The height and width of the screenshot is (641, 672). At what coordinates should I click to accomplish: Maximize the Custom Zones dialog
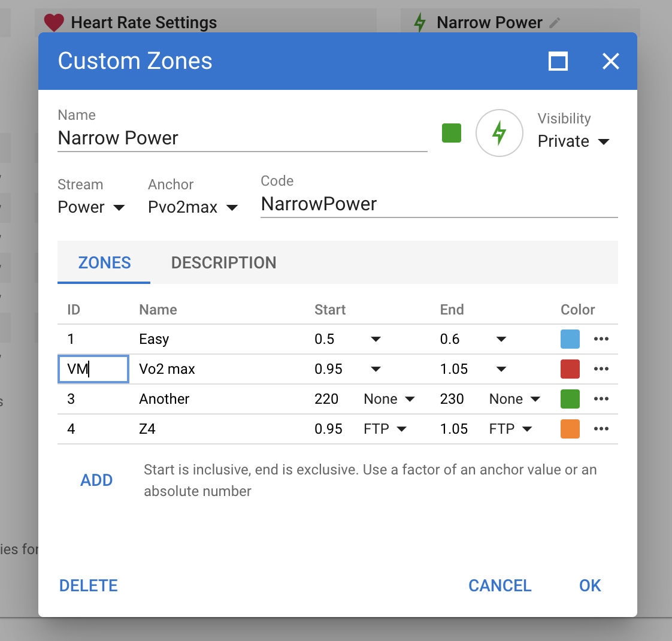[x=558, y=61]
